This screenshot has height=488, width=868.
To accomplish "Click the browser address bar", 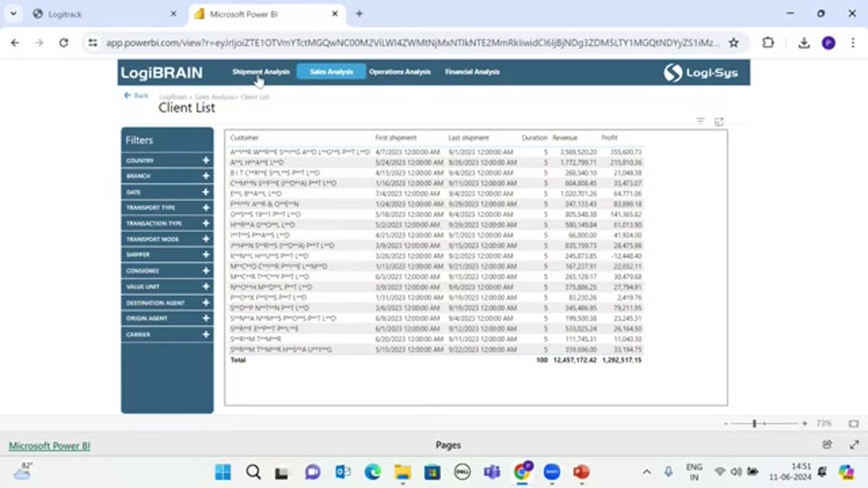I will (412, 43).
